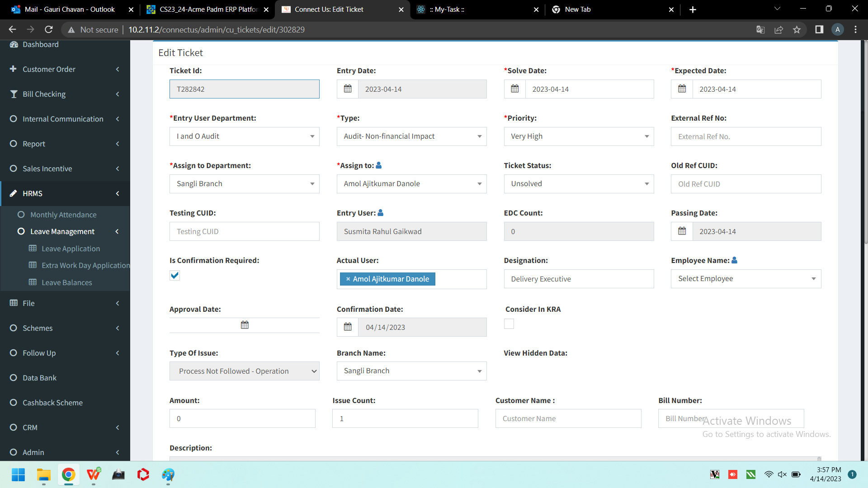This screenshot has width=868, height=488.
Task: Open Monthly Attendance link
Action: tap(63, 215)
